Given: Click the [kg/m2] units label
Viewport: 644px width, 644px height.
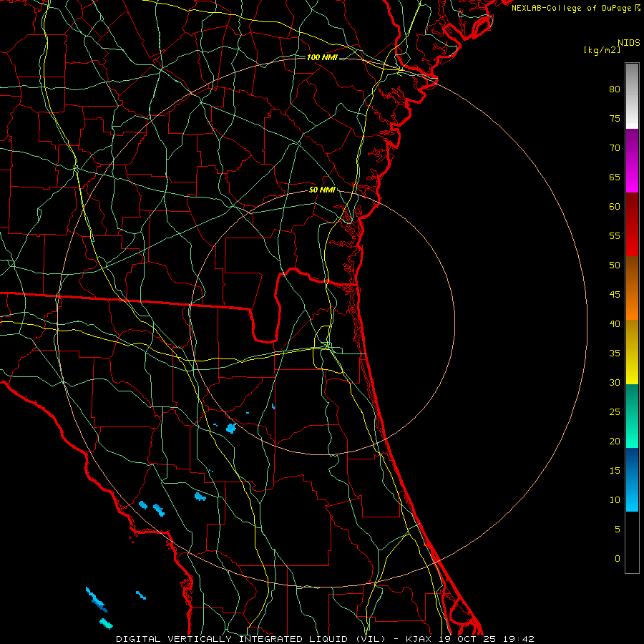Looking at the screenshot, I should (602, 50).
